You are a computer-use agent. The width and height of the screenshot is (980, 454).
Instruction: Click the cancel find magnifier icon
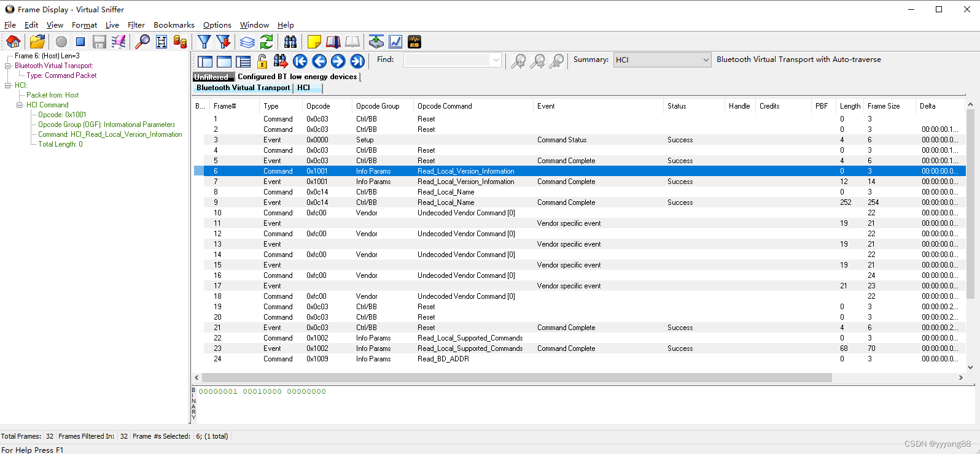point(557,61)
